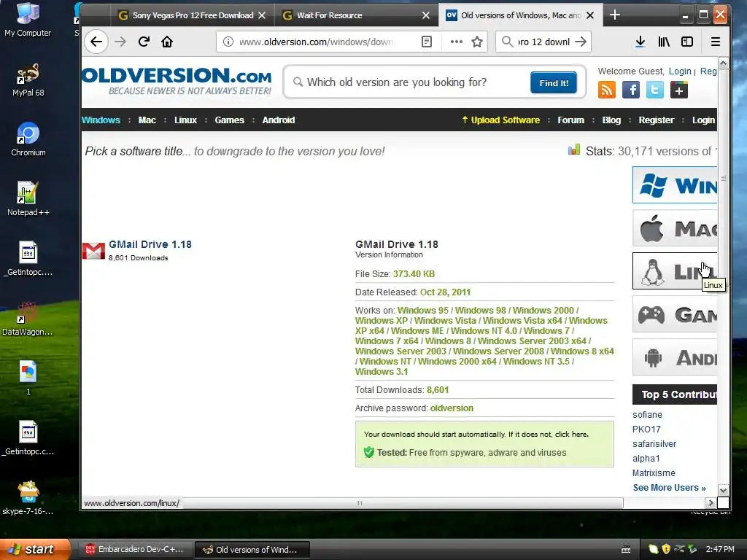
Task: Open See More Users link
Action: [x=669, y=488]
